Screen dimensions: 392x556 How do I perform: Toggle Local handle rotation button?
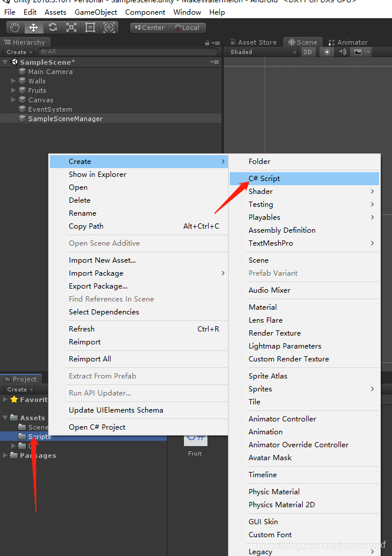pyautogui.click(x=187, y=28)
